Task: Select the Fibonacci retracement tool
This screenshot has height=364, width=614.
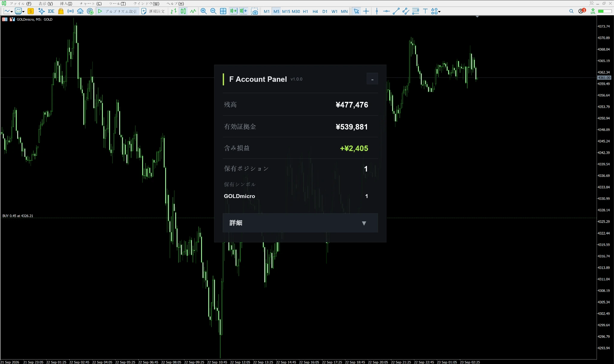Action: tap(416, 11)
